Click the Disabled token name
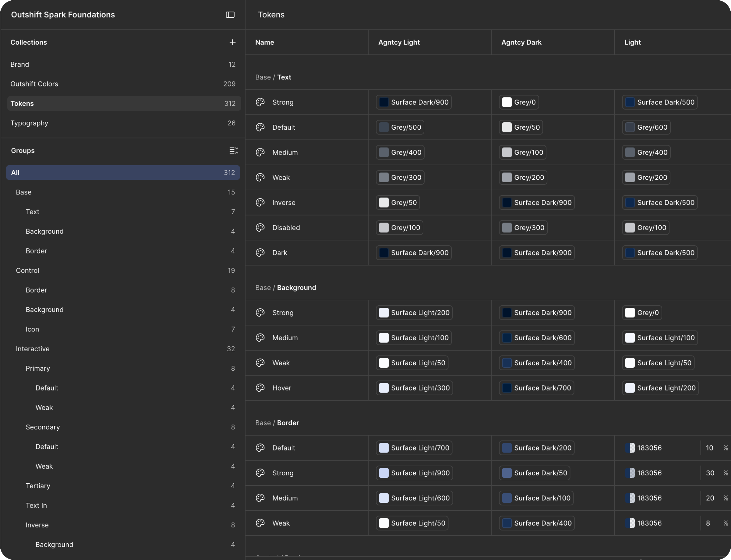This screenshot has width=731, height=560. [286, 228]
